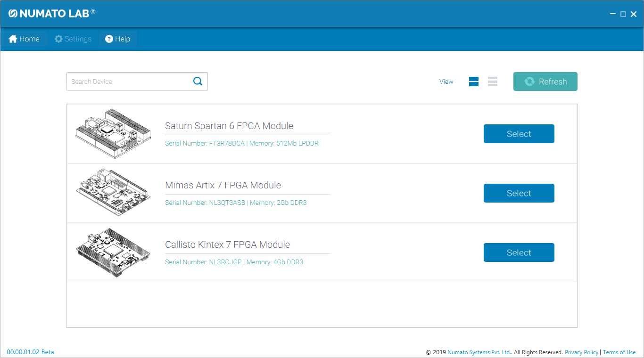644x358 pixels.
Task: Open the Mimas Artix 7 FPGA Module entry
Action: (x=519, y=193)
